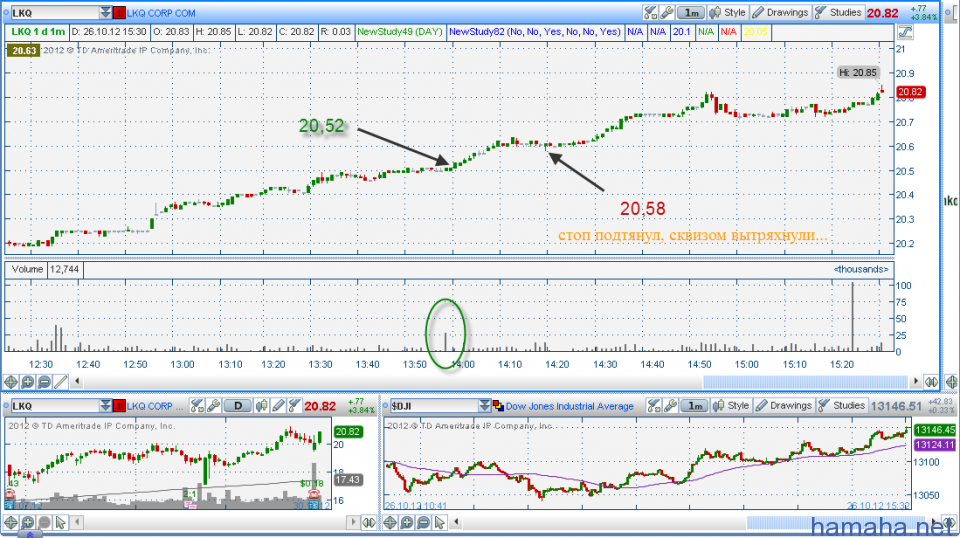960x538 pixels.
Task: Open symbol dropdown next to $DJI
Action: pyautogui.click(x=485, y=406)
